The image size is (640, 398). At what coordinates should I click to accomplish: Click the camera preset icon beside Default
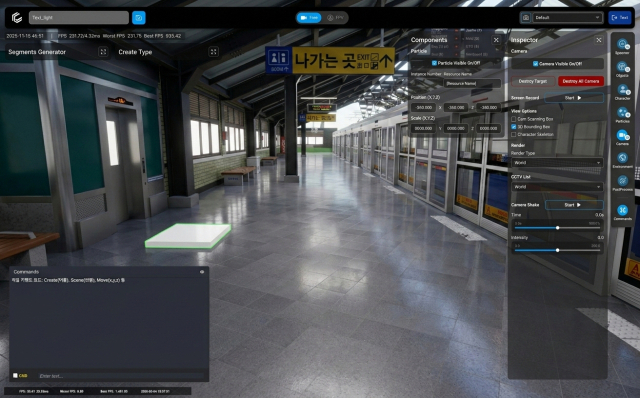[x=526, y=18]
